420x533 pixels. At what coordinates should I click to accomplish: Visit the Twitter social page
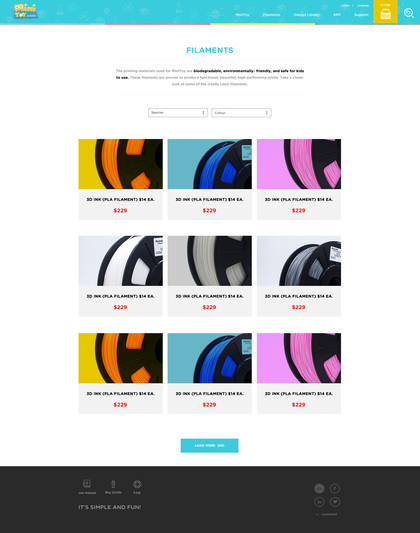(x=335, y=502)
